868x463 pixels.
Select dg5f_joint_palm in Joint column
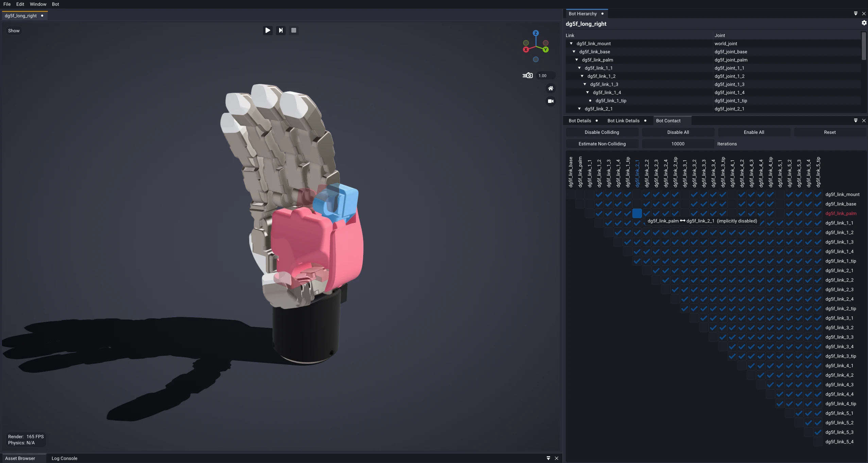point(731,60)
